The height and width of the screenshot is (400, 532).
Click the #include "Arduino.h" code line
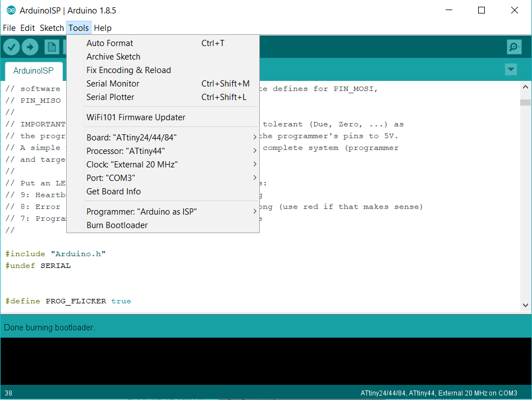(x=56, y=253)
